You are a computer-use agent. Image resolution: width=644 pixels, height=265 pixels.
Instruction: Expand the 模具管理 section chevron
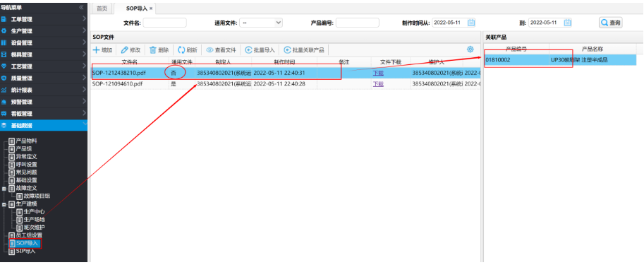84,54
